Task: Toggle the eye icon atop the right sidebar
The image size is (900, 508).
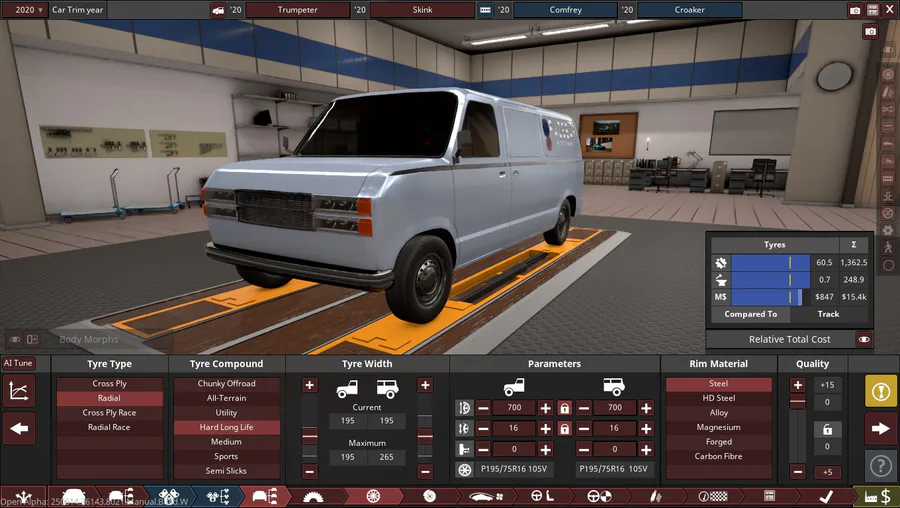Action: click(x=888, y=50)
